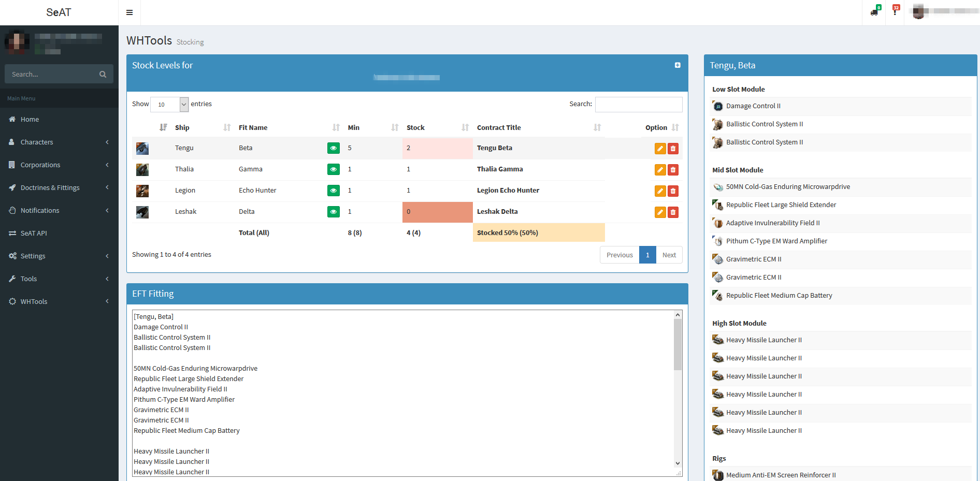Focus the stock table Search field
This screenshot has height=481, width=980.
pos(639,104)
